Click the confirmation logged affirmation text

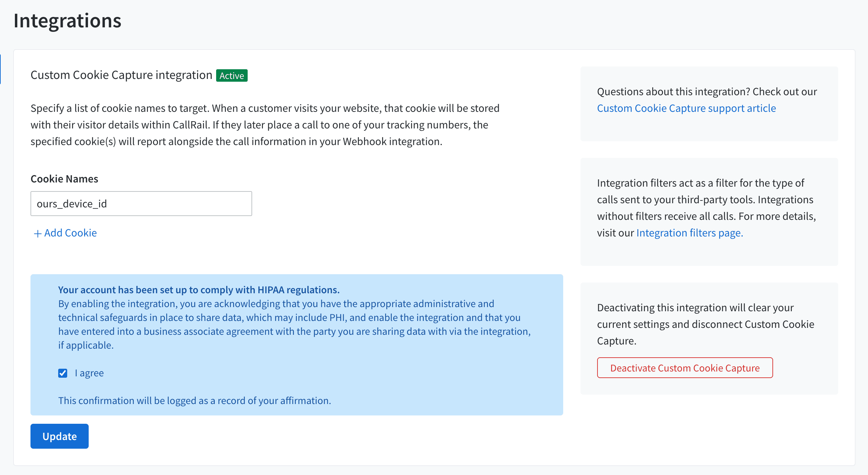195,401
